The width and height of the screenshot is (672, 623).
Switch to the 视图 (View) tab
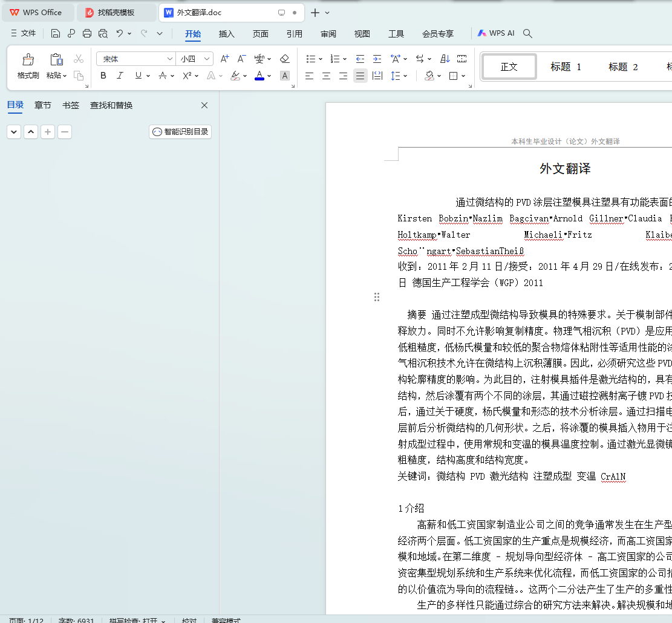tap(362, 34)
